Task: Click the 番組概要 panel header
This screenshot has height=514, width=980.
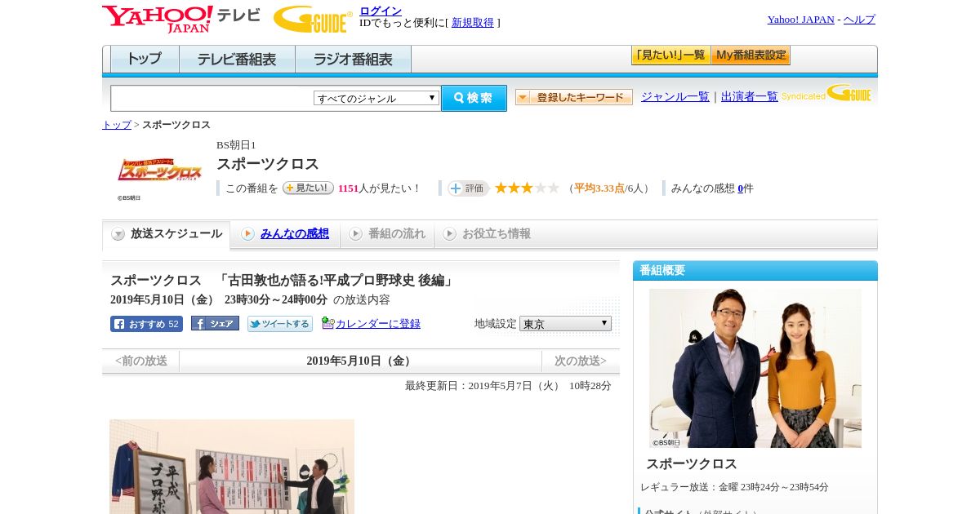Action: [x=755, y=271]
